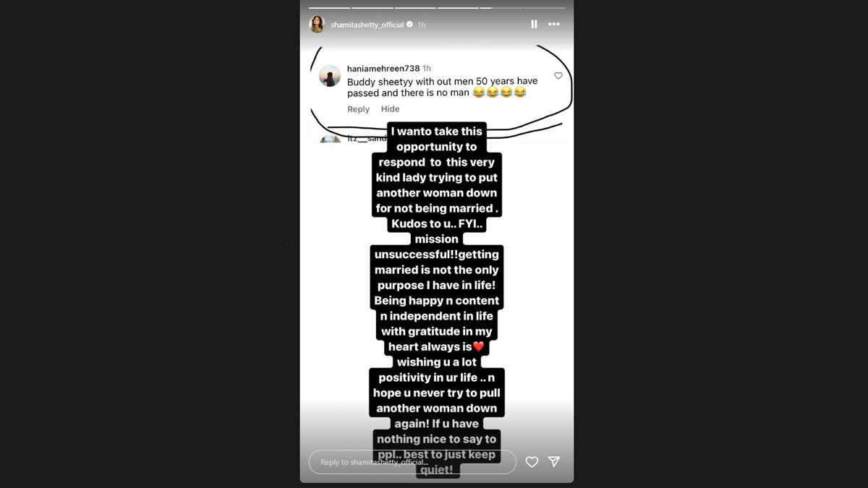Like the story with the bottom heart icon
Image resolution: width=868 pixels, height=488 pixels.
click(x=532, y=462)
